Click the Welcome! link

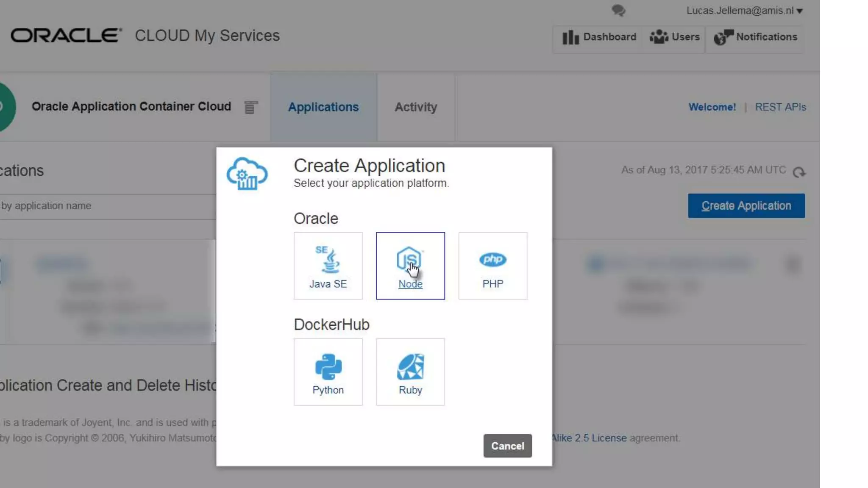pos(712,107)
